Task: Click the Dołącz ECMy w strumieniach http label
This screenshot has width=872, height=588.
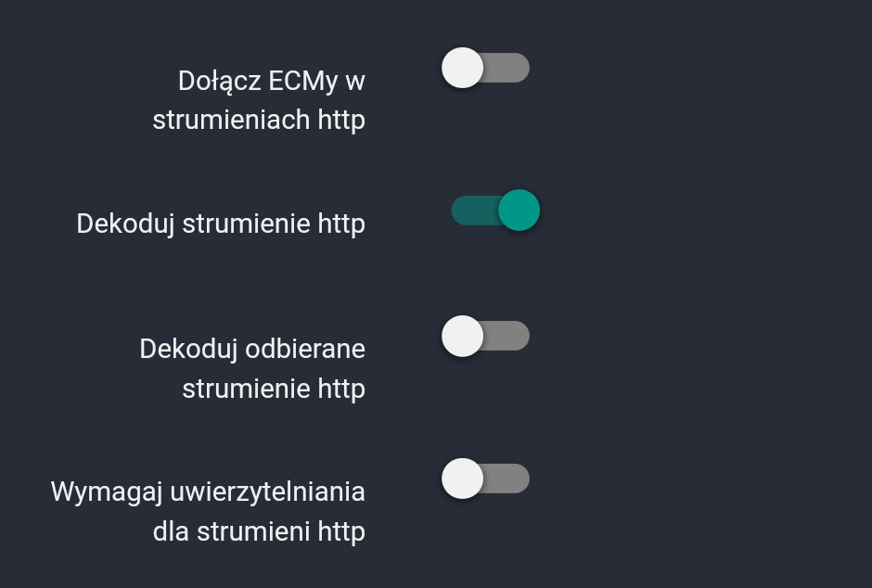Action: tap(259, 100)
